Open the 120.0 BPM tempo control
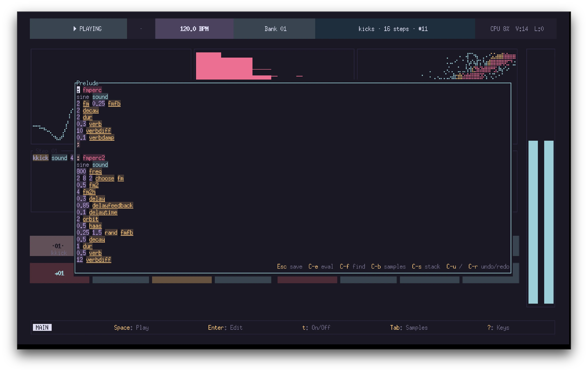Viewport: 588px width, 372px height. [x=194, y=29]
